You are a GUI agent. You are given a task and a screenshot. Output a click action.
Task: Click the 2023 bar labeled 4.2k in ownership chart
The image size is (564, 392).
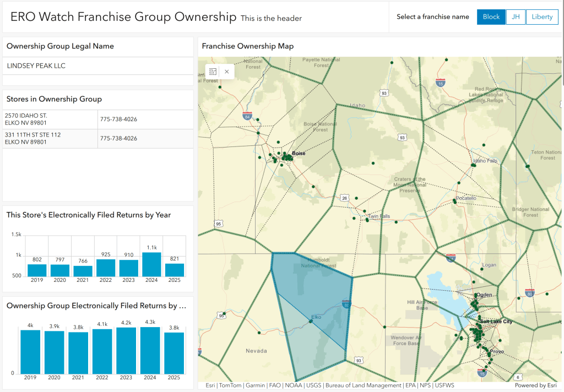tap(126, 351)
